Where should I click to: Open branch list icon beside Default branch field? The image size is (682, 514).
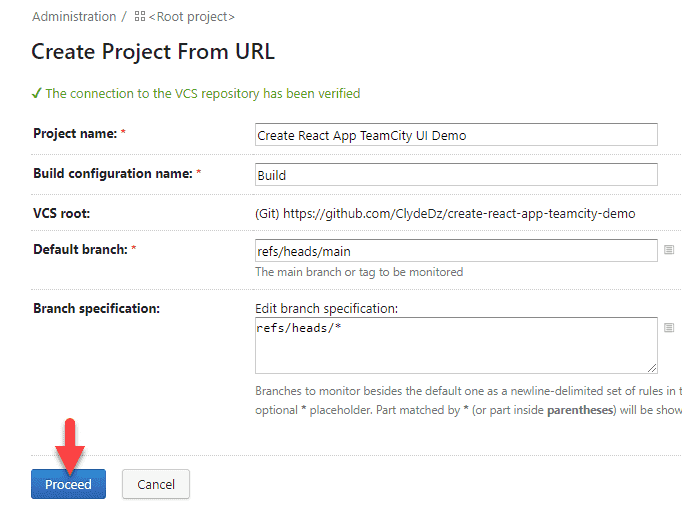coord(669,250)
